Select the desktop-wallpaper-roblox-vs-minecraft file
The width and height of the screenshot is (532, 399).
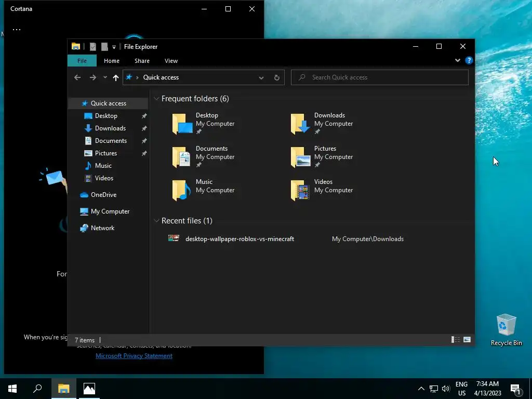pos(240,239)
